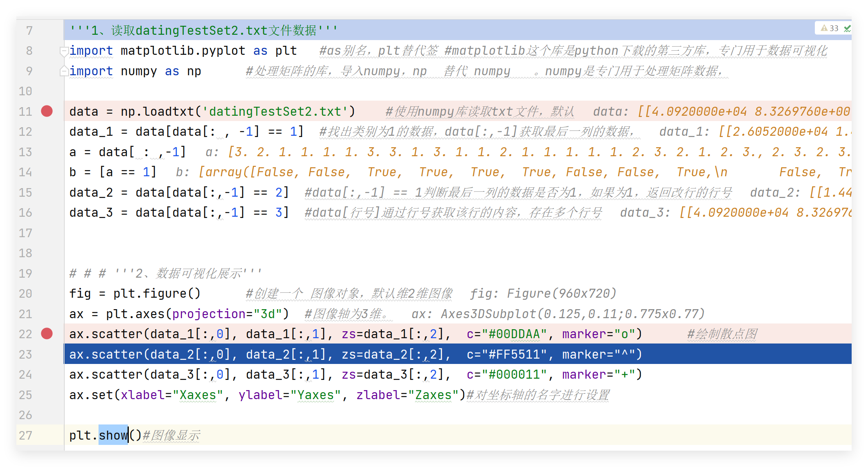Click the marker="+" argument on line 24

tap(599, 375)
